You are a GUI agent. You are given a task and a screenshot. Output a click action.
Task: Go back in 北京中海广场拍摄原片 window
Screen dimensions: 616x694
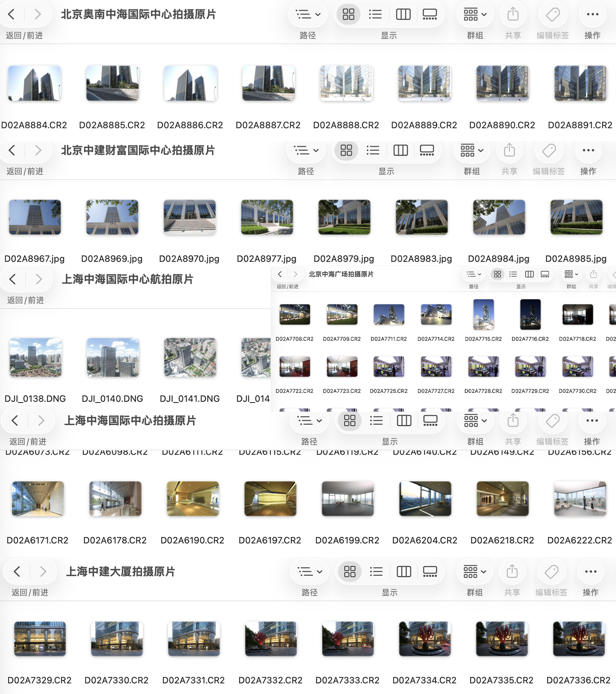tap(280, 274)
